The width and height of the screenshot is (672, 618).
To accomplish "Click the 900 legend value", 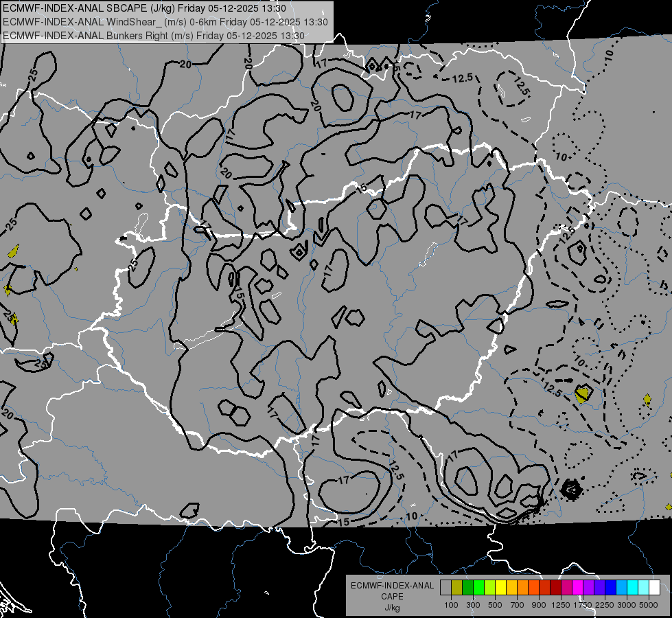I will coord(539,605).
